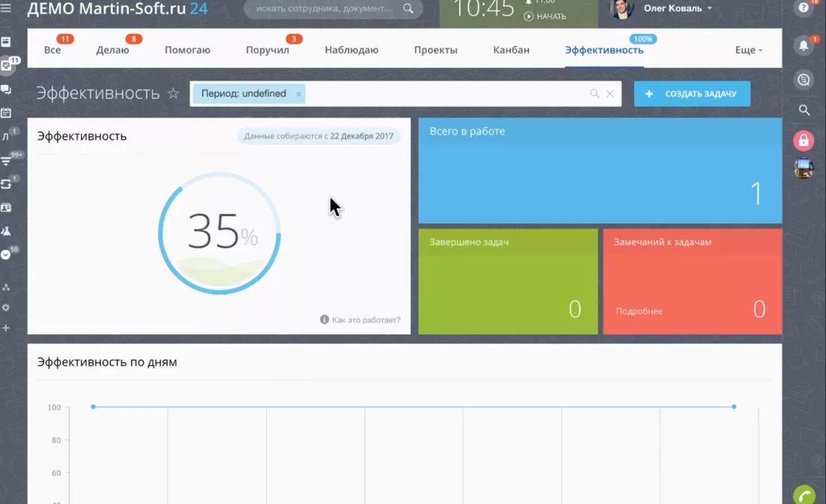Click НАЧАТЬ to start workday
This screenshot has width=826, height=504.
tap(545, 16)
